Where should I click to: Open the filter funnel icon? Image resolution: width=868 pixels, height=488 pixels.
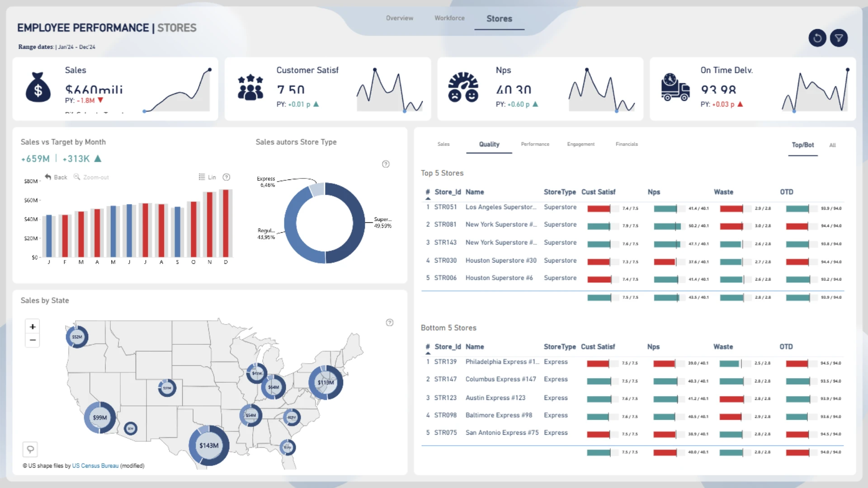839,38
